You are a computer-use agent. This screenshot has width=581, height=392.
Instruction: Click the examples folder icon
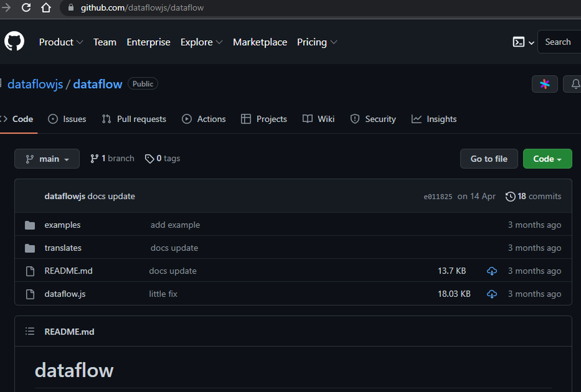pyautogui.click(x=30, y=225)
